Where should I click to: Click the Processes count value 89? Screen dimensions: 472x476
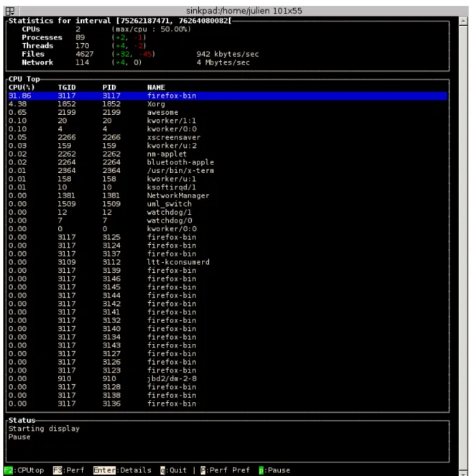click(80, 37)
